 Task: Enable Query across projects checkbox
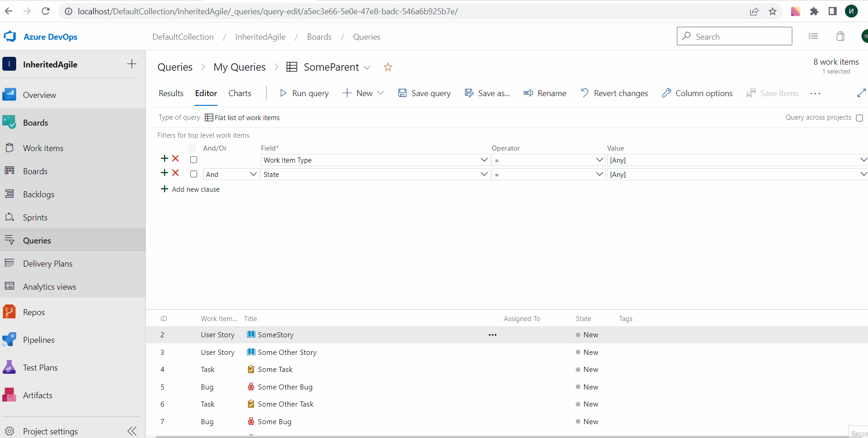[860, 118]
